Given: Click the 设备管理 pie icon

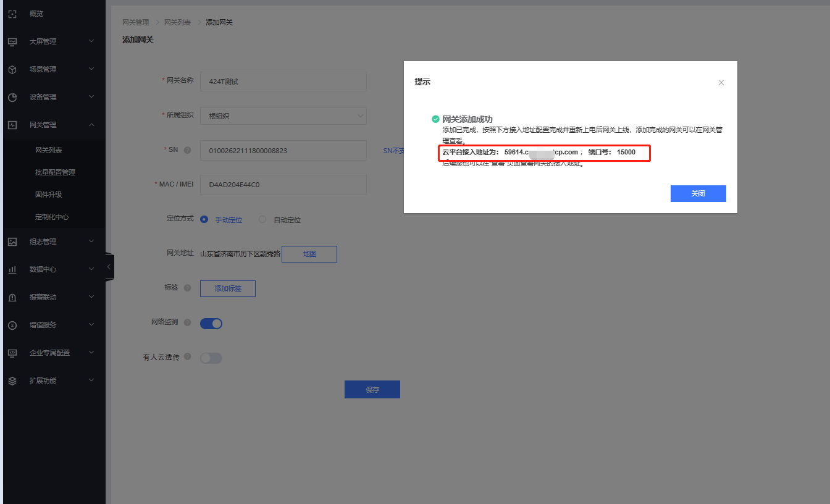Looking at the screenshot, I should coord(12,97).
